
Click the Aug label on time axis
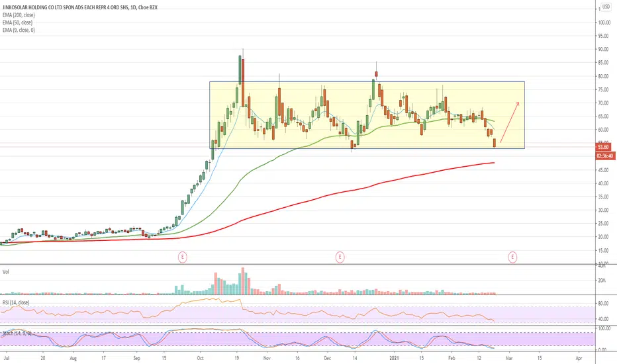(x=73, y=359)
